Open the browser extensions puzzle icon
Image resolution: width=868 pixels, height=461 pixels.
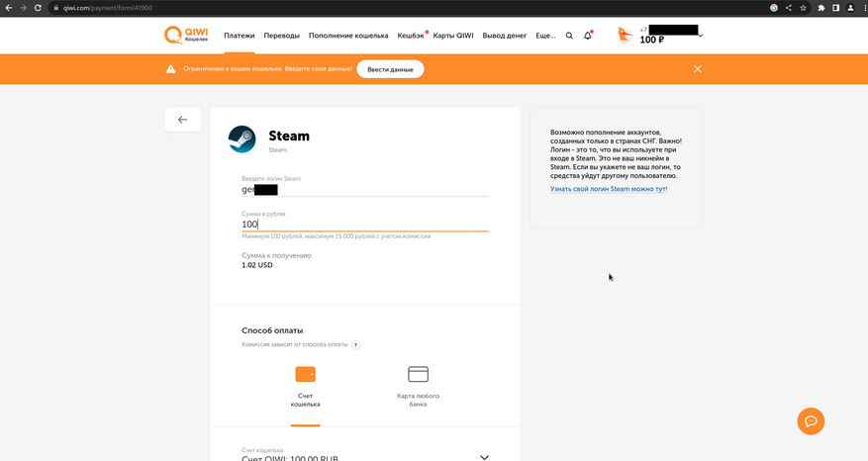click(x=821, y=8)
